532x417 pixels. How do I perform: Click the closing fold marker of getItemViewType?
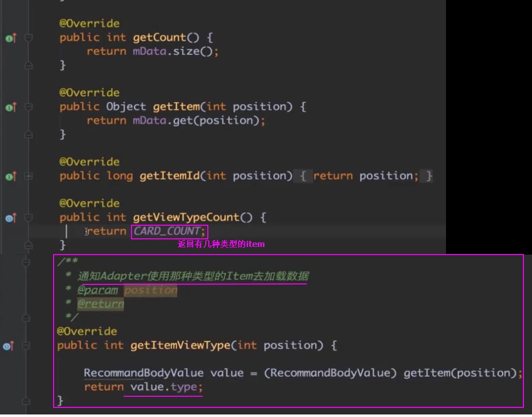(x=26, y=401)
